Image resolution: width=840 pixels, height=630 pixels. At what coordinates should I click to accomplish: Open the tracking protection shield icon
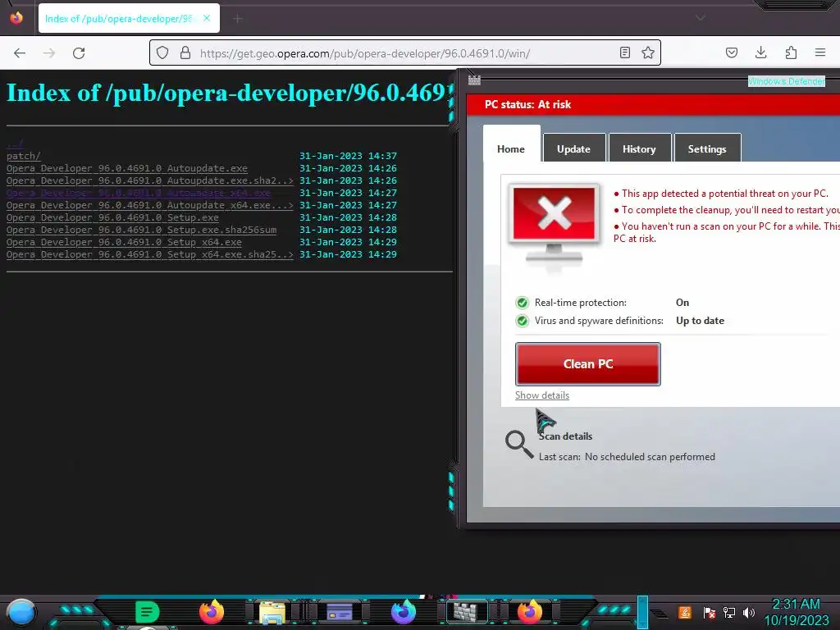[x=162, y=52]
